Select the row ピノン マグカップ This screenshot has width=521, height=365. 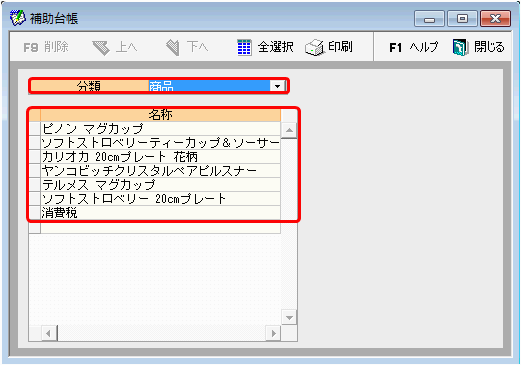161,129
